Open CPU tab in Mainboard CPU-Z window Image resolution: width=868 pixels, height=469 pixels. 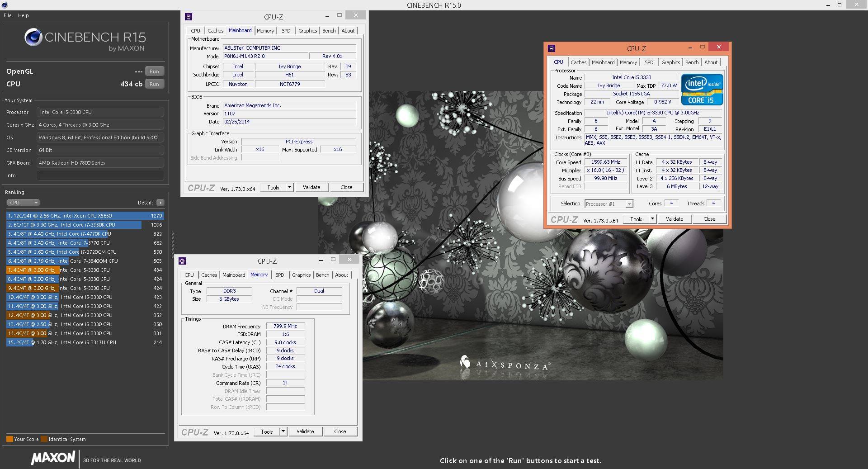point(195,31)
